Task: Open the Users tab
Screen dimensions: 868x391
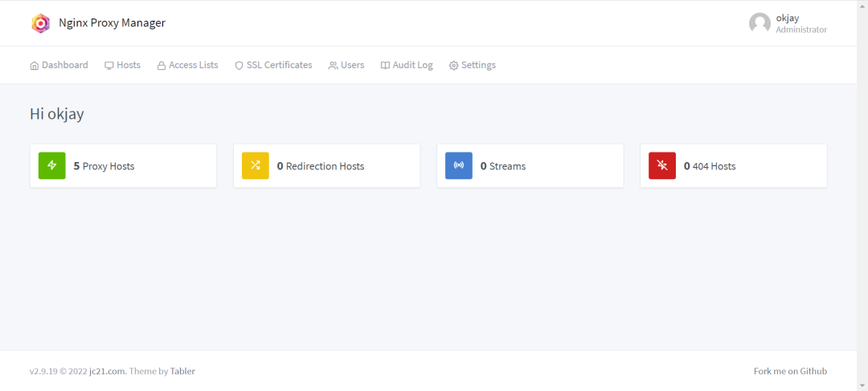Action: click(346, 65)
